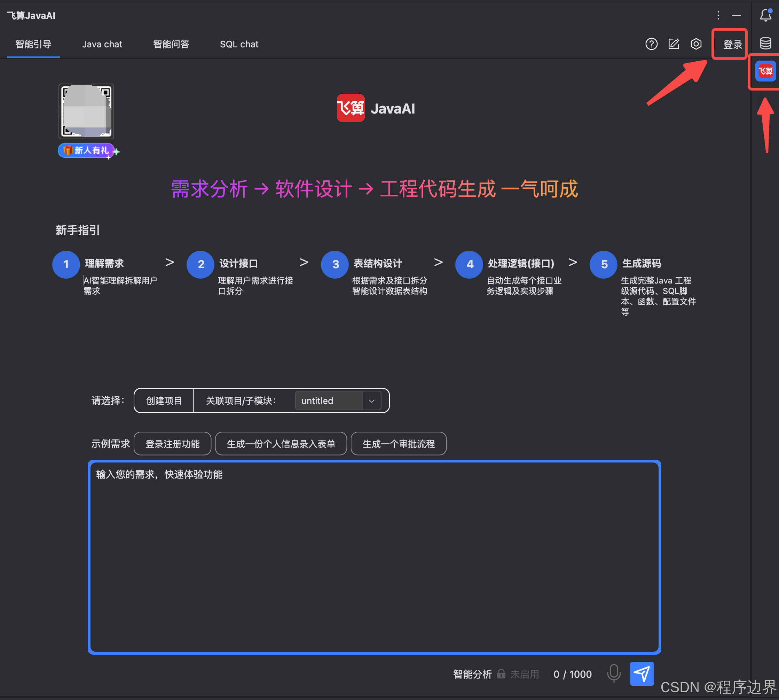Click the new conversation edit icon
Image resolution: width=779 pixels, height=700 pixels.
(674, 44)
